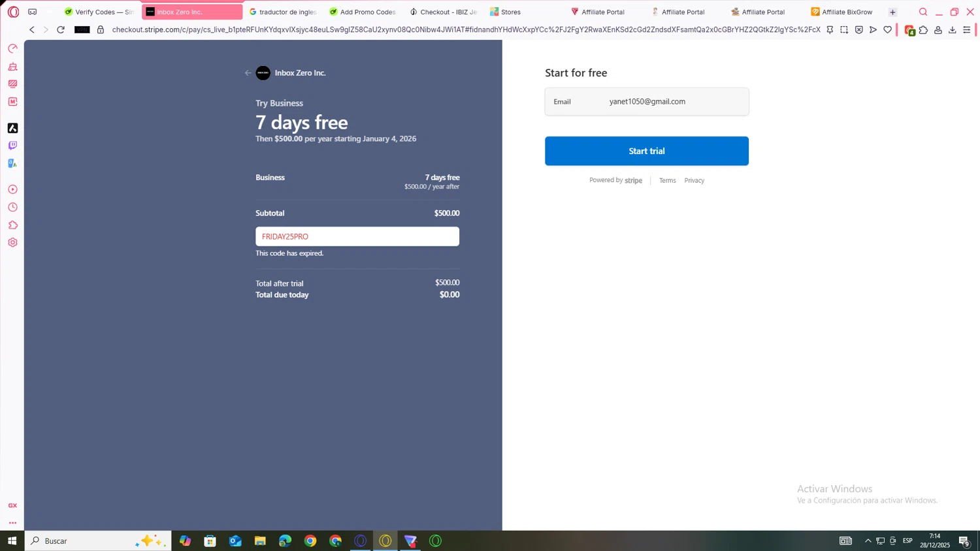Switch to the Verify Codes tab
The image size is (980, 551).
pyautogui.click(x=99, y=12)
